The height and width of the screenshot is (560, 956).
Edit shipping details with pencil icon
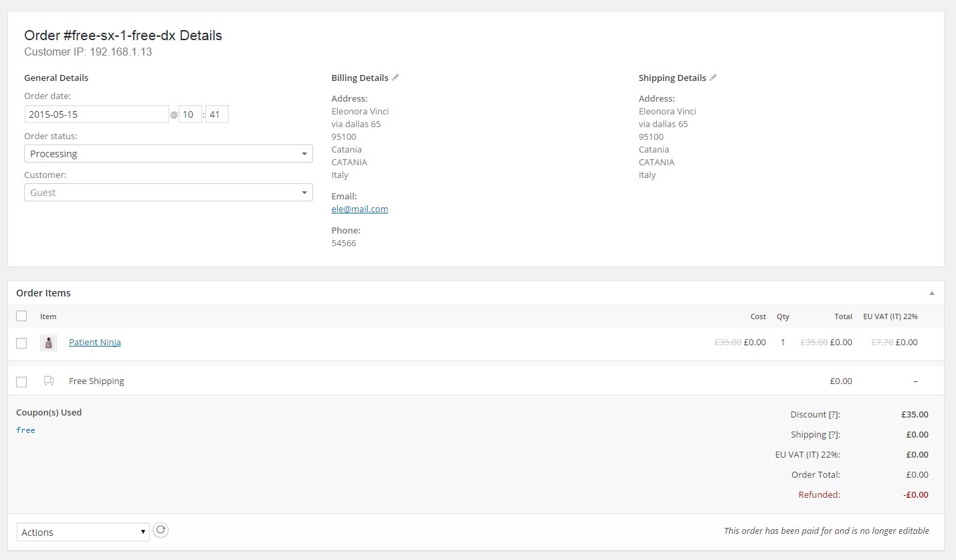[x=713, y=78]
